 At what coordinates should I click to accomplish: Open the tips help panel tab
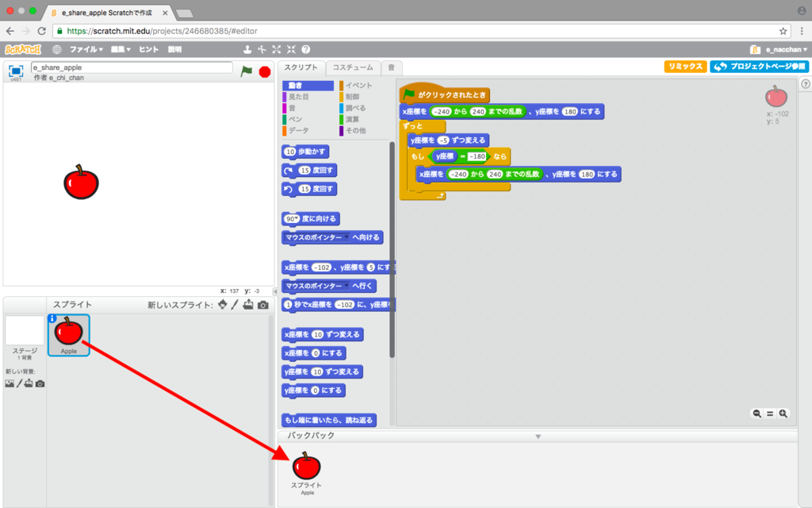pos(806,83)
